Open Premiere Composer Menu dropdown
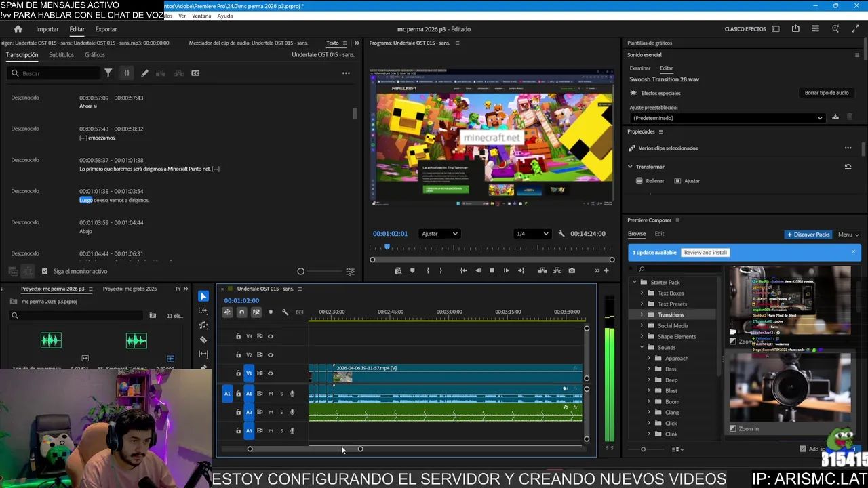This screenshot has width=868, height=488. pyautogui.click(x=848, y=235)
